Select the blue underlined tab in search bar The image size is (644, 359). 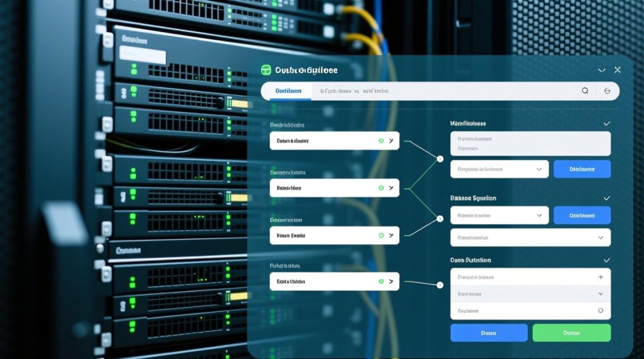[288, 91]
